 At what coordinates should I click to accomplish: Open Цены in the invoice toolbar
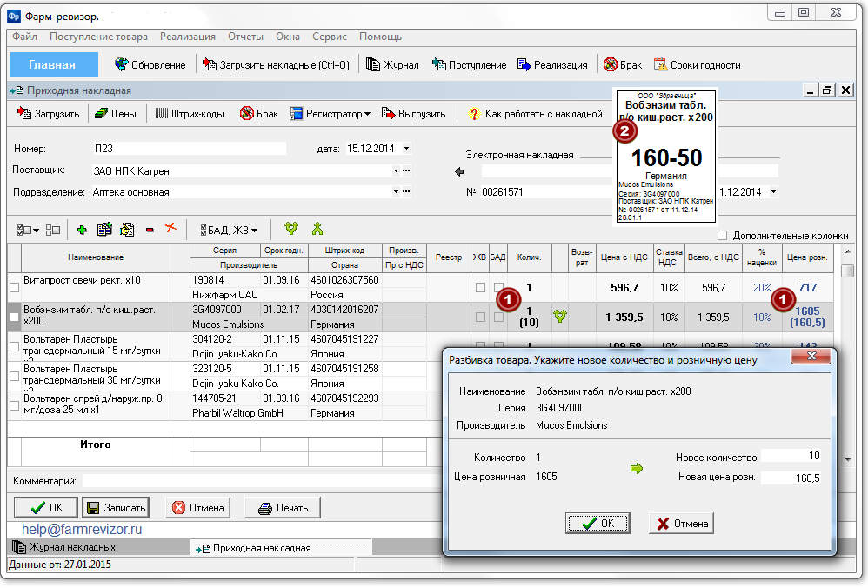coord(115,113)
